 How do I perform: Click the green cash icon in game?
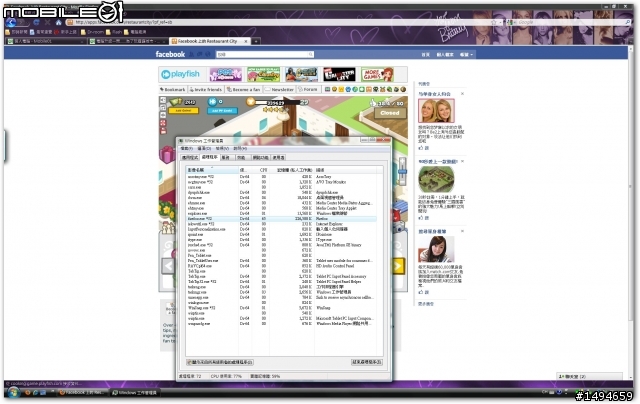tap(176, 101)
